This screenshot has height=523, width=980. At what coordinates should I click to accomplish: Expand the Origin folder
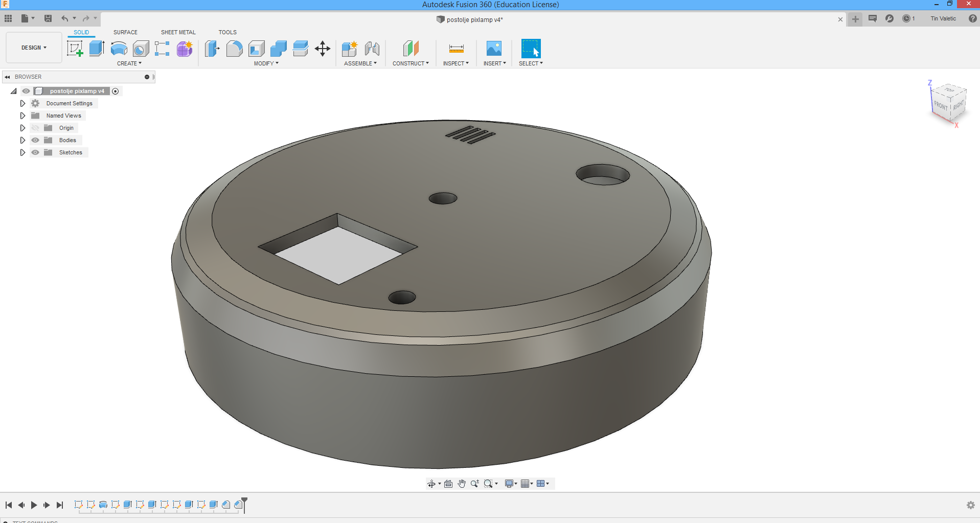(22, 128)
